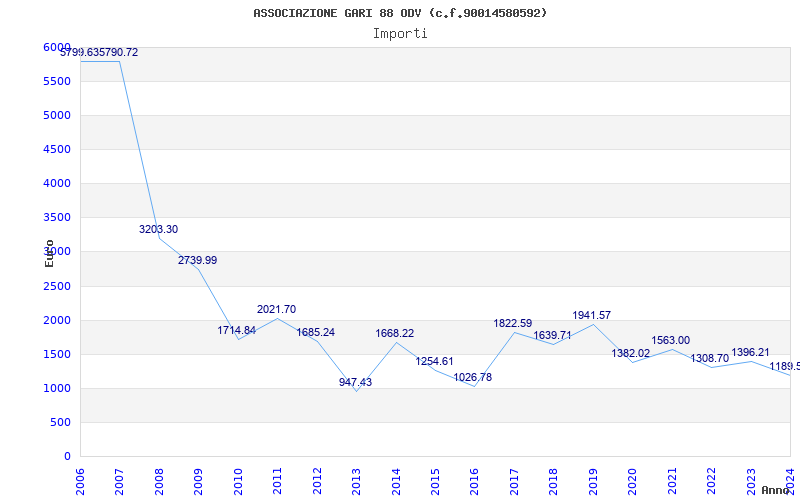
Task: Click the 2020 x-axis year label
Action: [632, 482]
